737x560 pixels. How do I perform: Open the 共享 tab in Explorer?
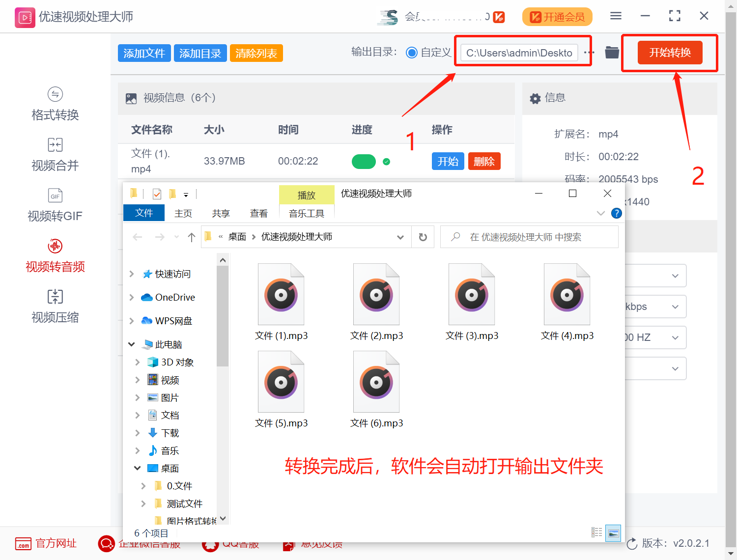tap(221, 213)
